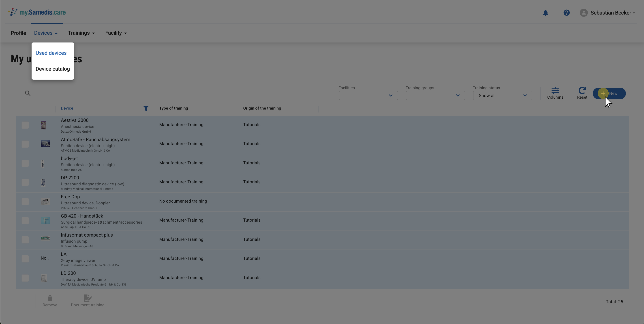
Task: Click the Infusomat compact plus thumbnail
Action: tap(45, 239)
